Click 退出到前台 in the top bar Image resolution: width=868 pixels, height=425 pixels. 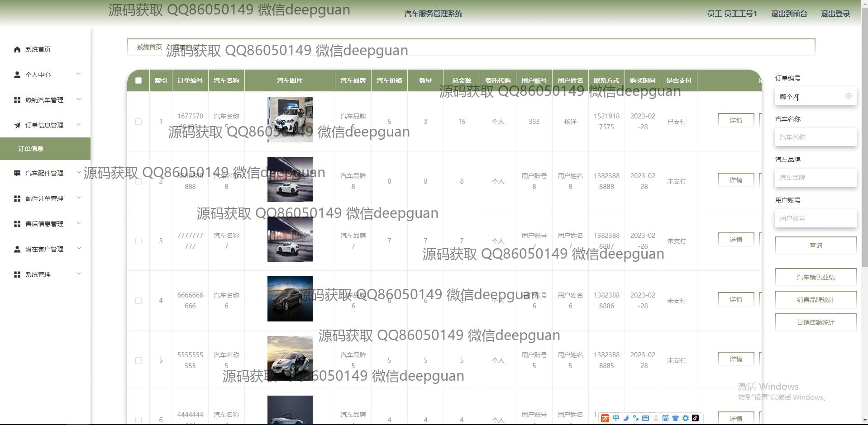click(789, 14)
